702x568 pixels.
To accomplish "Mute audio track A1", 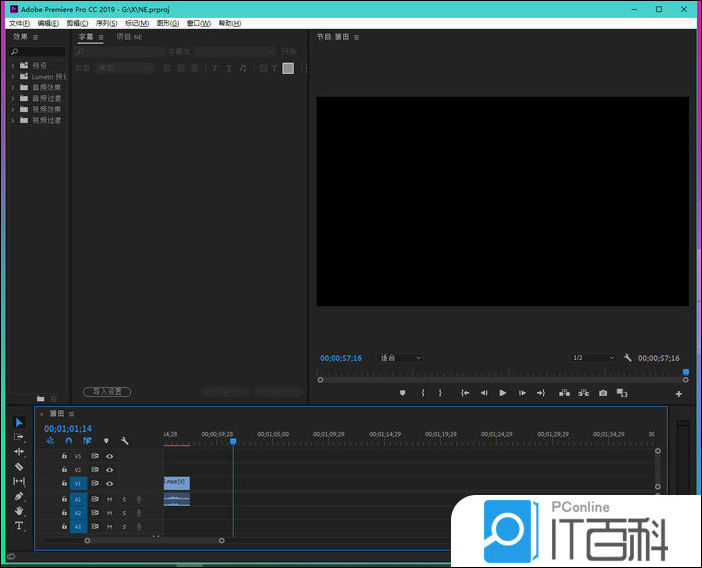I will (109, 499).
